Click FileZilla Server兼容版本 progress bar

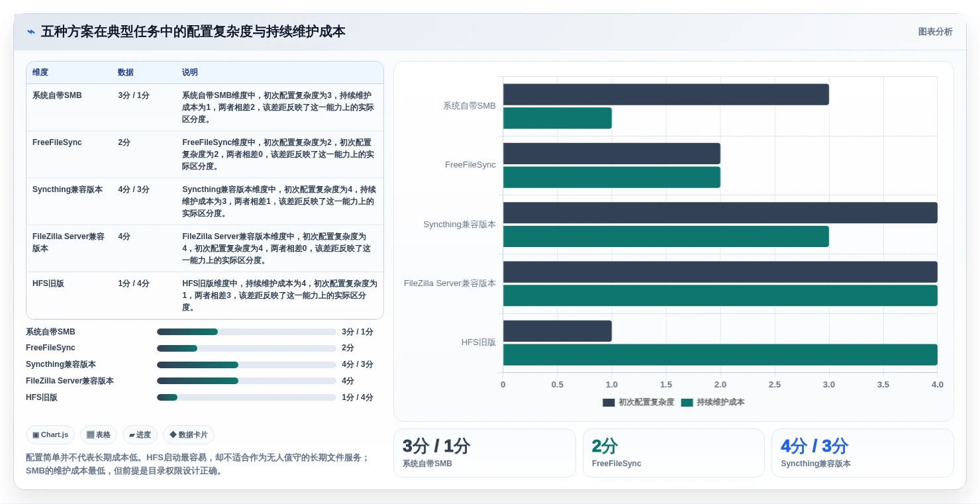[246, 381]
